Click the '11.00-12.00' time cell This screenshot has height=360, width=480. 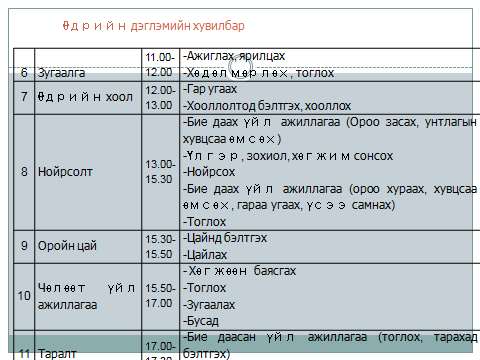pyautogui.click(x=160, y=65)
